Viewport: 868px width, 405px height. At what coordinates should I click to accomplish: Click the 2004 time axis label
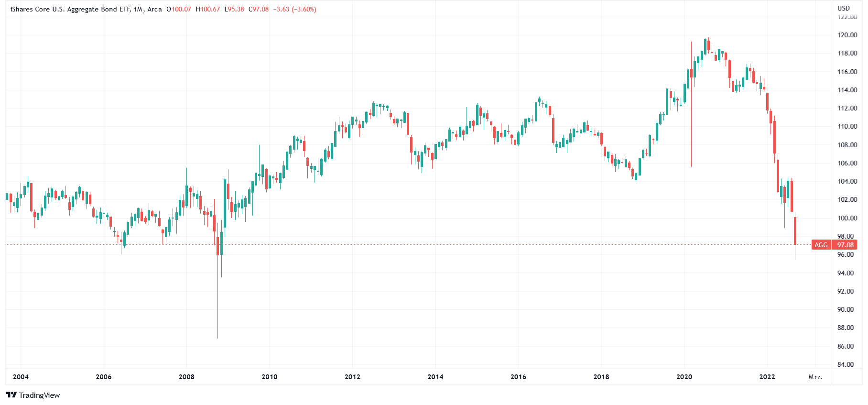pos(21,377)
